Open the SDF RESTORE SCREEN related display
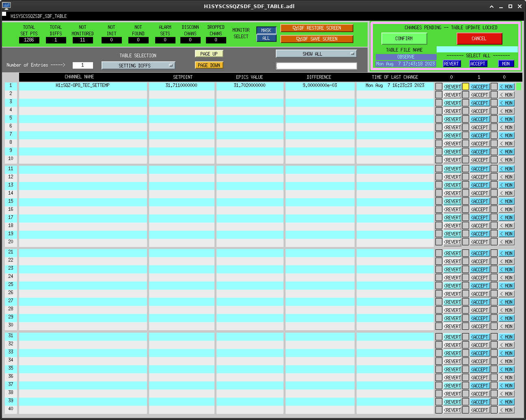This screenshot has height=420, width=526. pyautogui.click(x=316, y=28)
